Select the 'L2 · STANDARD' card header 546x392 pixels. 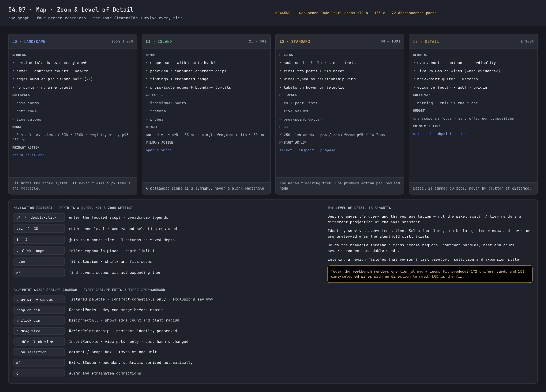click(340, 41)
